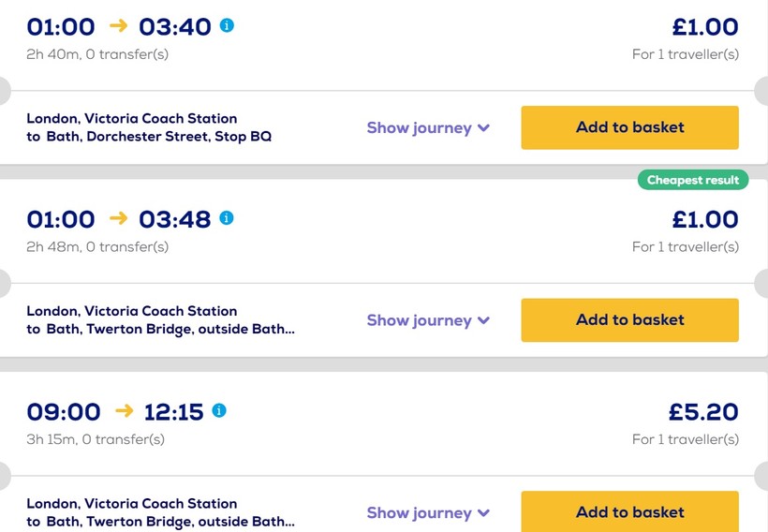768x532 pixels.
Task: Click the "2h 40m, 0 transfer(s)" duration text
Action: point(97,54)
